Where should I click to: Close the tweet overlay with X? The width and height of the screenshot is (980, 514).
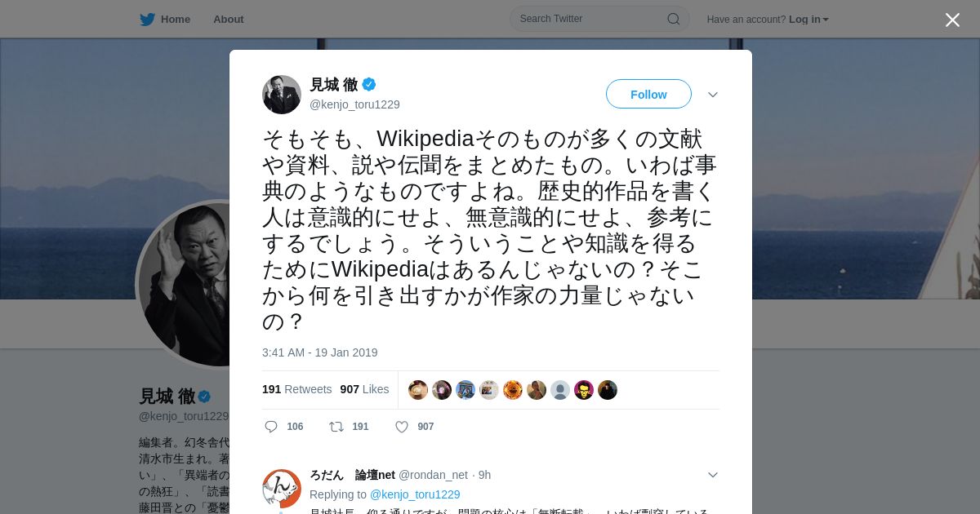coord(952,20)
